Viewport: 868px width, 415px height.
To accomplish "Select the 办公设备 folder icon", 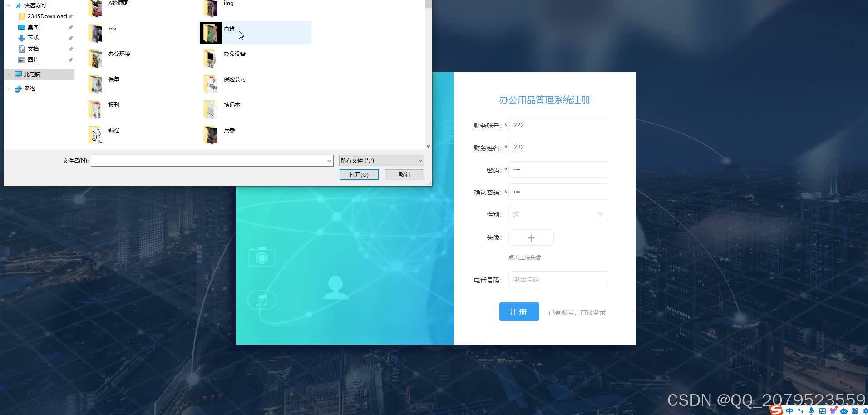I will (x=210, y=59).
